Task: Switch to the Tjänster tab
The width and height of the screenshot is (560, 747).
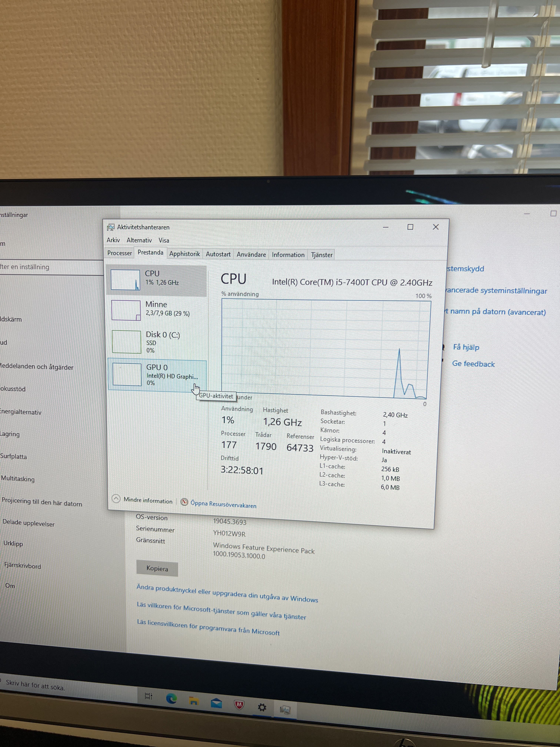Action: [x=322, y=255]
